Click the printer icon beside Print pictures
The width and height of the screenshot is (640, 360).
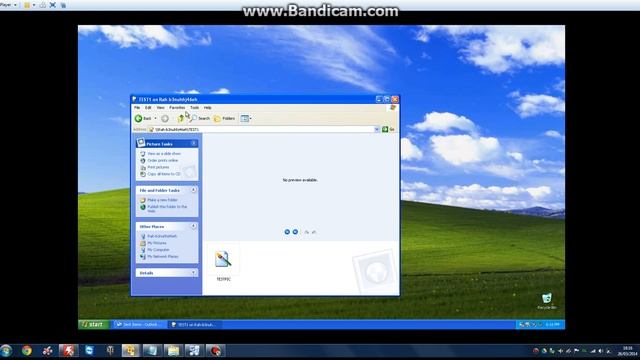pyautogui.click(x=143, y=167)
